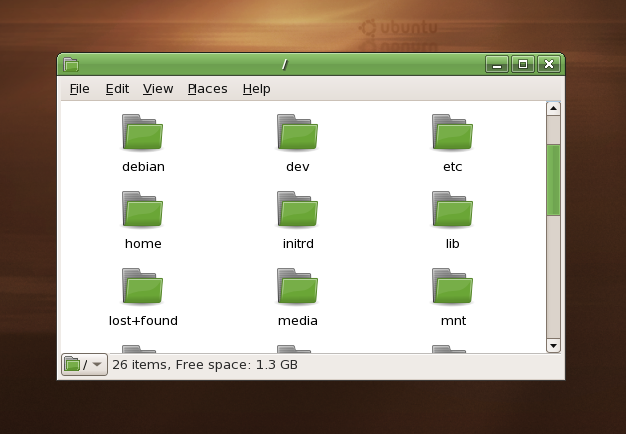Image resolution: width=626 pixels, height=434 pixels.
Task: Click the status text "26 items, Free space: 1.3 GB"
Action: (205, 365)
